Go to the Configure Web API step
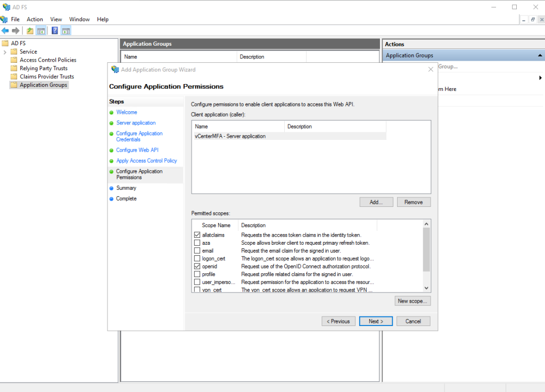 [x=137, y=150]
